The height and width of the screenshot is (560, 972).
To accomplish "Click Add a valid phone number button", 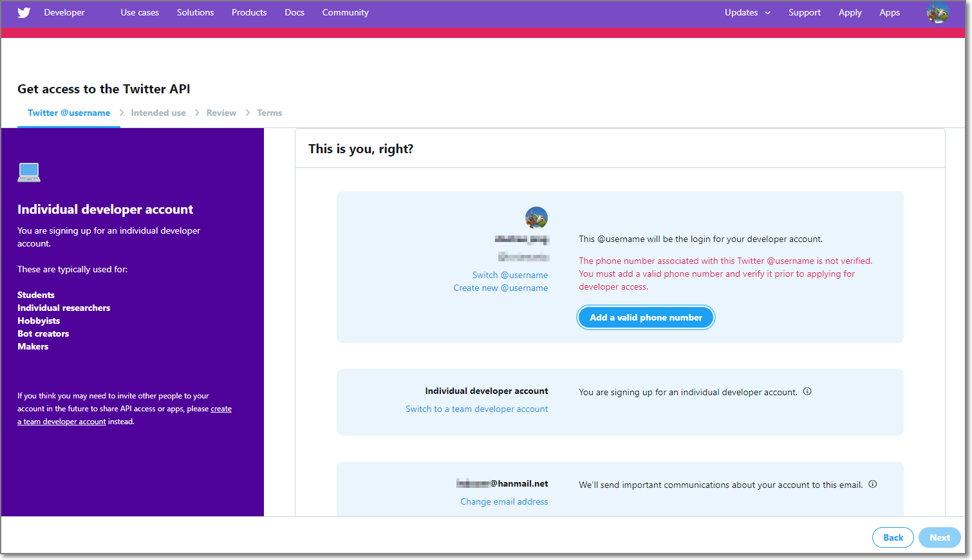I will click(x=646, y=317).
